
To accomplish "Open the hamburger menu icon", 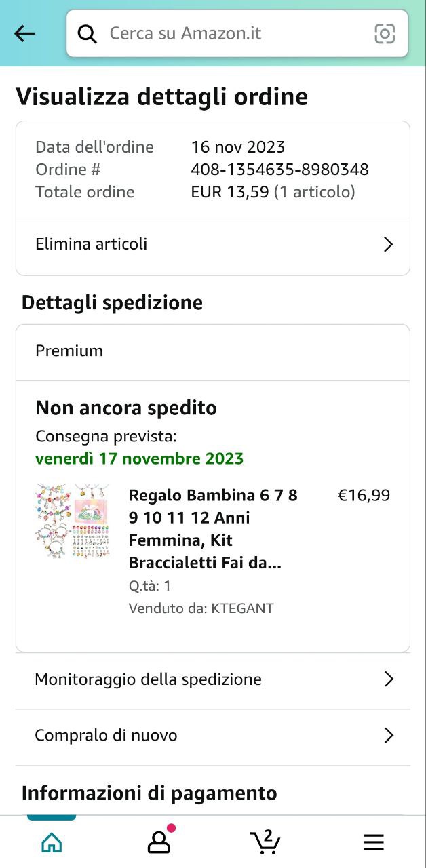I will click(x=373, y=842).
